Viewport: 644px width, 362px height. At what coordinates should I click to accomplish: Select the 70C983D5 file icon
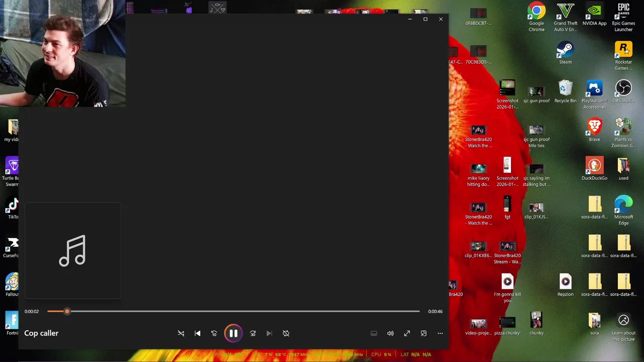(x=478, y=55)
